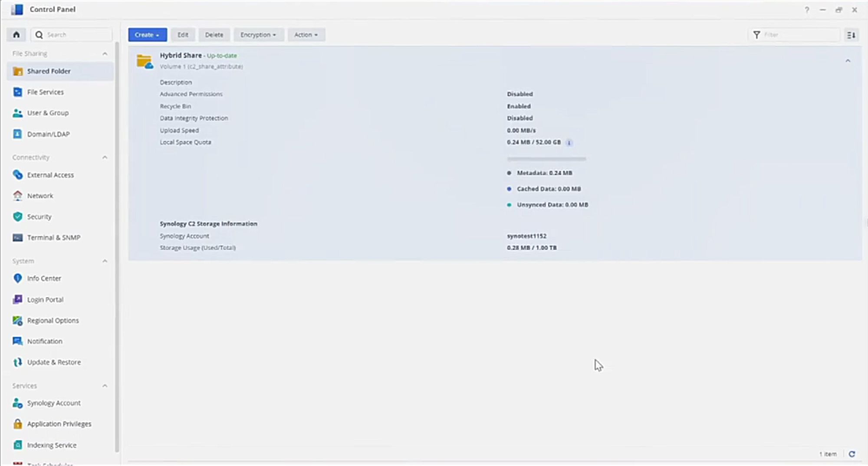Click the Control Panel home icon
This screenshot has width=868, height=466.
pos(16,35)
